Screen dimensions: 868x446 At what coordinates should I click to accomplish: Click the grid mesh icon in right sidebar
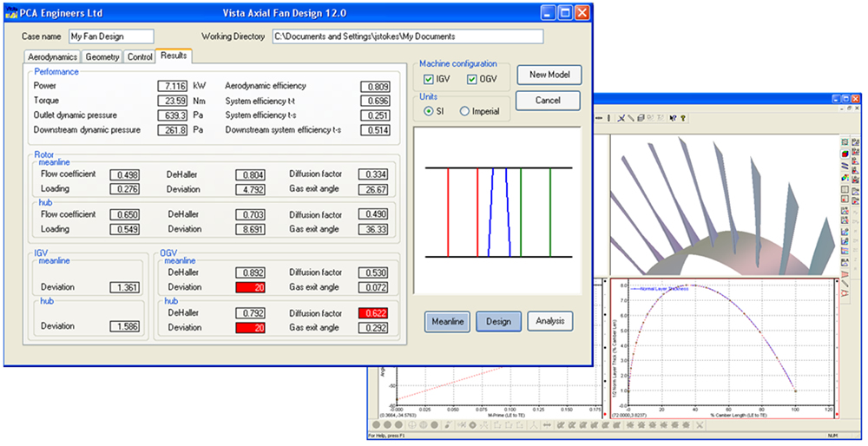(x=845, y=142)
